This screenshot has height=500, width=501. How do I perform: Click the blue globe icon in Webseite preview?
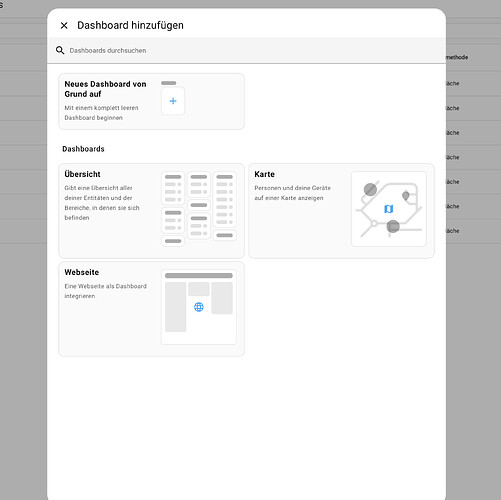199,307
